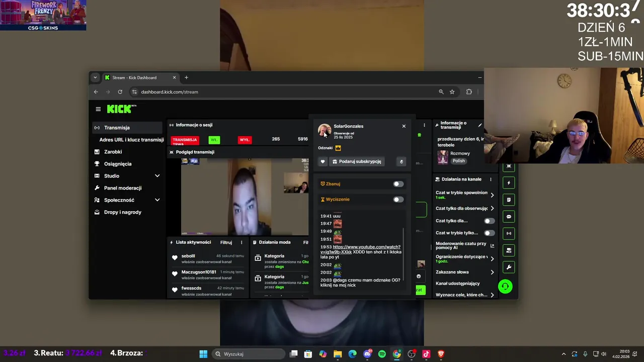Bookmark page with star icon

click(452, 92)
